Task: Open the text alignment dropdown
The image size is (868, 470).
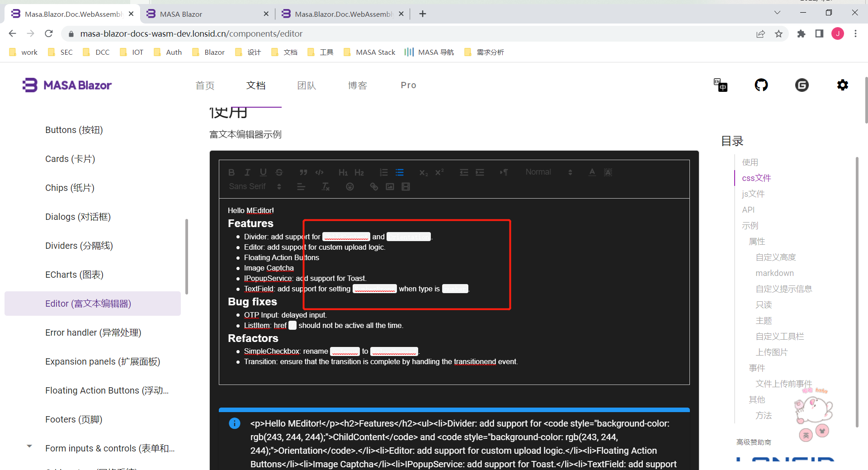Action: [301, 187]
